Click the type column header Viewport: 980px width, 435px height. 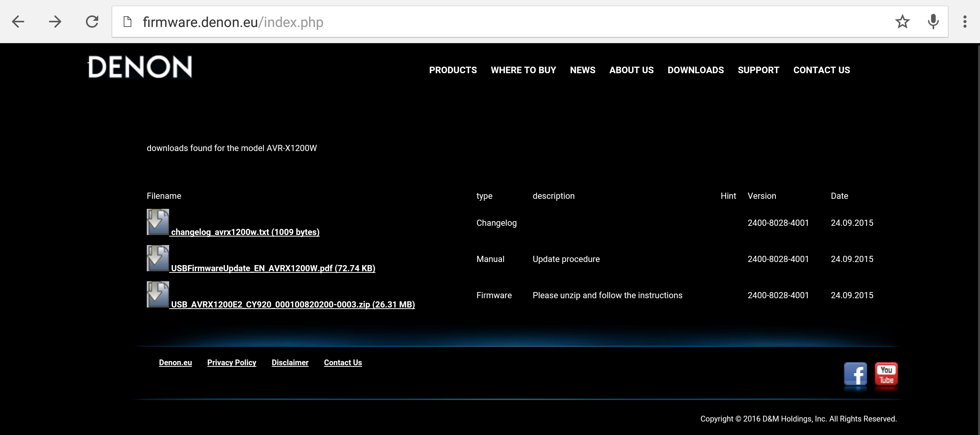tap(484, 196)
